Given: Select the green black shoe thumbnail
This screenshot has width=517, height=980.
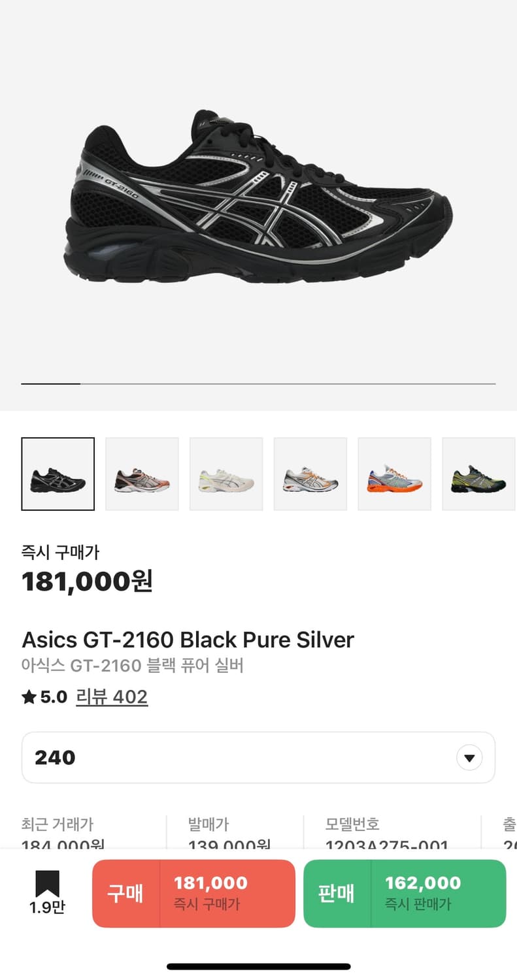Looking at the screenshot, I should tap(479, 474).
